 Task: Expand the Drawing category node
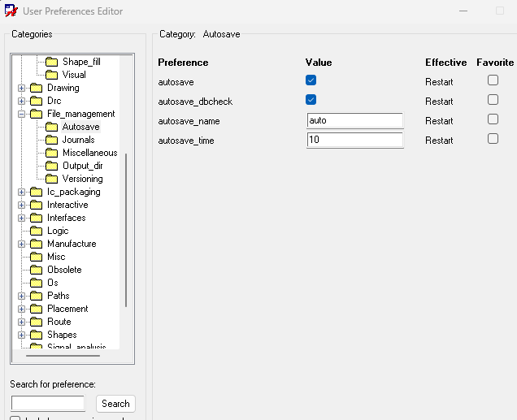pos(21,88)
